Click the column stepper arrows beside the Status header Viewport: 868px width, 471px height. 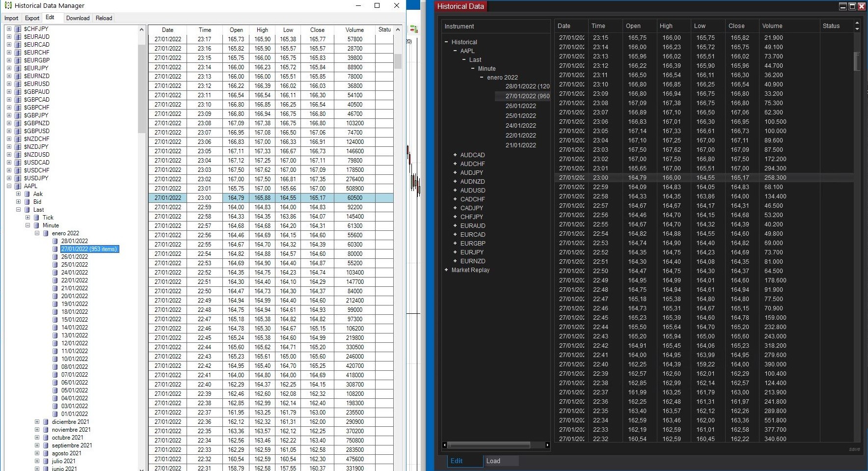coord(857,26)
